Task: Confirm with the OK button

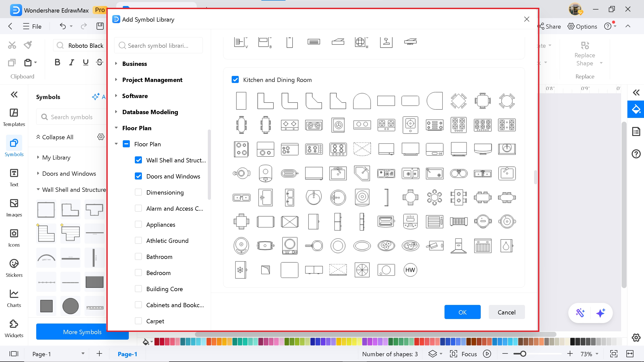Action: [462, 312]
